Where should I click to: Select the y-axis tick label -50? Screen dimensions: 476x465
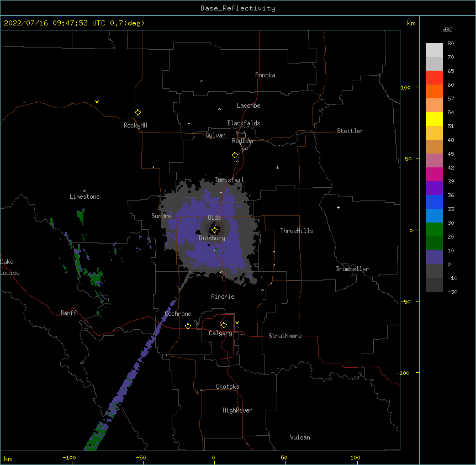[x=405, y=302]
